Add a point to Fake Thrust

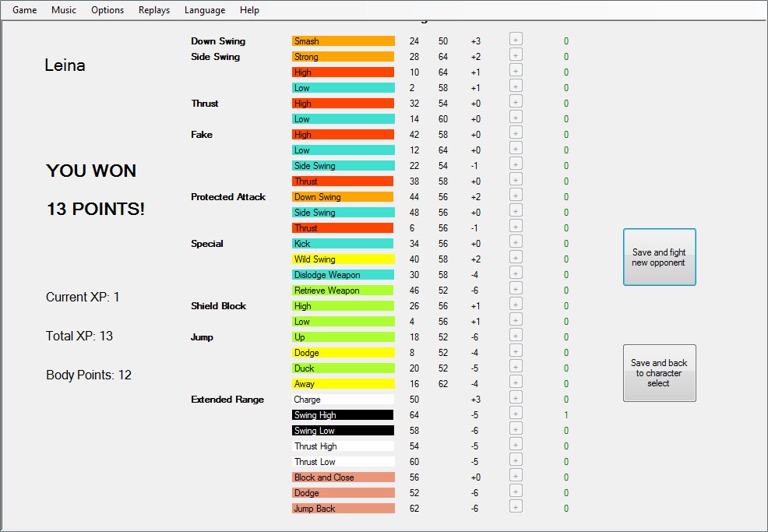(x=516, y=179)
